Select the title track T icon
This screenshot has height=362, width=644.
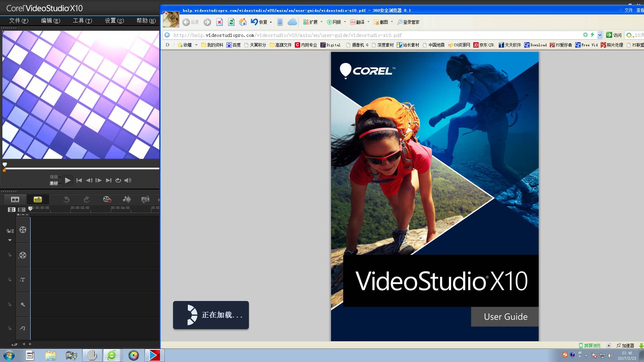coord(22,280)
